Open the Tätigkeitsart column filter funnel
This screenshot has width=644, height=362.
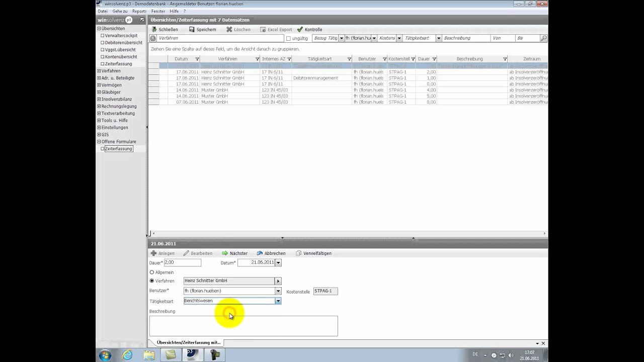[x=349, y=59]
